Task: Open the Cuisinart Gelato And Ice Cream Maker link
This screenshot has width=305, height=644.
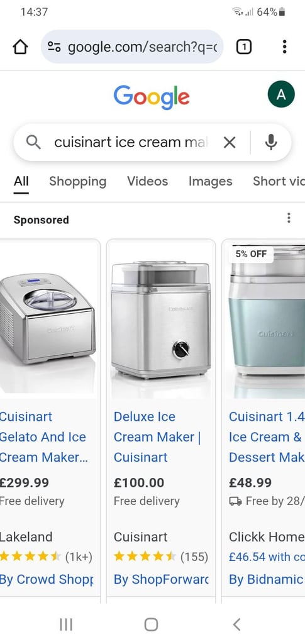Action: (x=43, y=437)
